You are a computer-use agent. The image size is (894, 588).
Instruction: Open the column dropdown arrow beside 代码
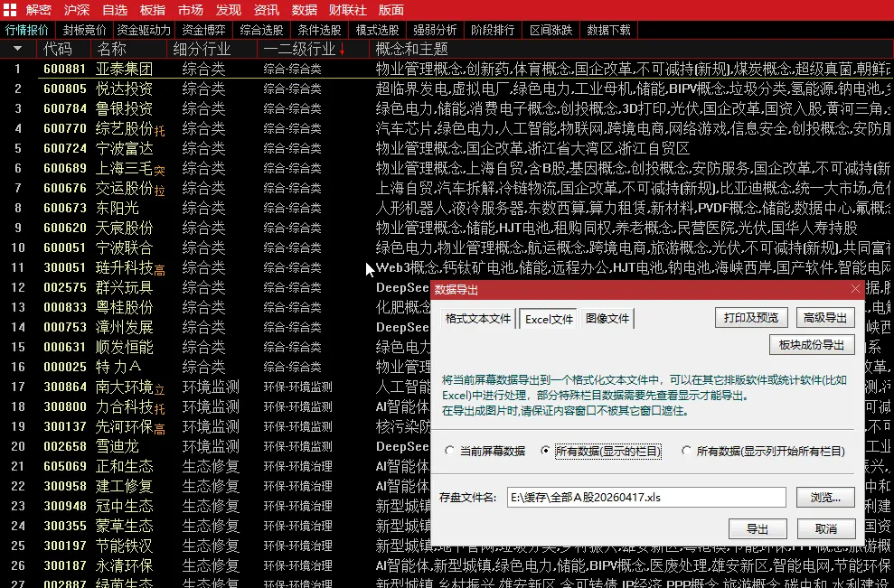pyautogui.click(x=18, y=49)
